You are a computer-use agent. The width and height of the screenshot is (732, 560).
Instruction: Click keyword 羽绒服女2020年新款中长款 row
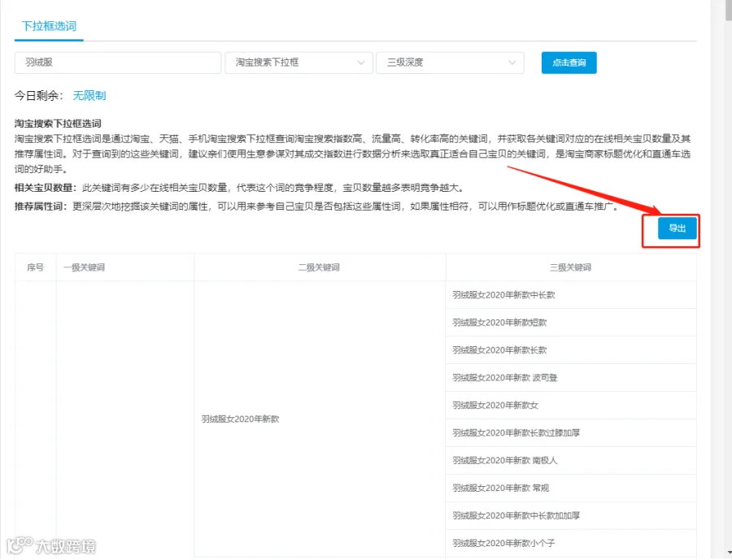571,295
